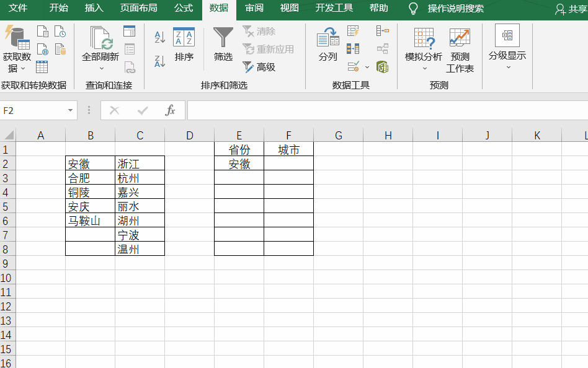Click the formula bar Cancel X button
Viewport: 588px width, 368px height.
pyautogui.click(x=114, y=110)
